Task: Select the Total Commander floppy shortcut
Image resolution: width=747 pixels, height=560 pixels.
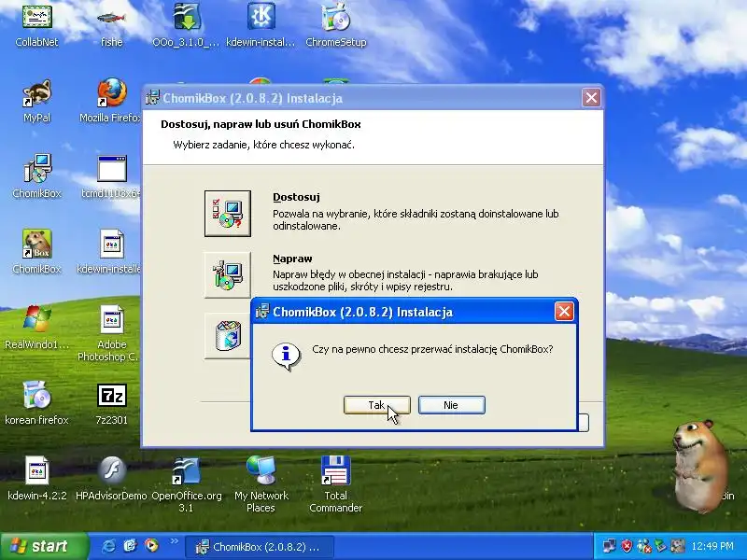Action: [336, 484]
